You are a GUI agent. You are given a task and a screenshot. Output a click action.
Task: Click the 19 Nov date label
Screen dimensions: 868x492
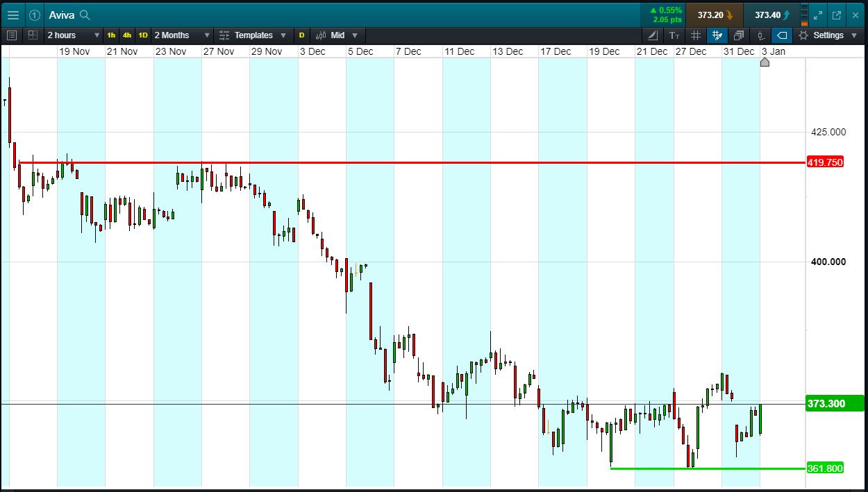pos(74,51)
